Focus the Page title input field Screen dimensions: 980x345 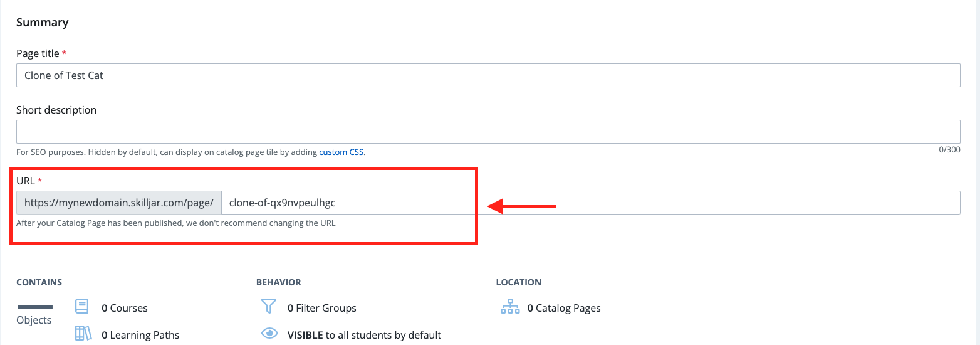click(x=487, y=75)
